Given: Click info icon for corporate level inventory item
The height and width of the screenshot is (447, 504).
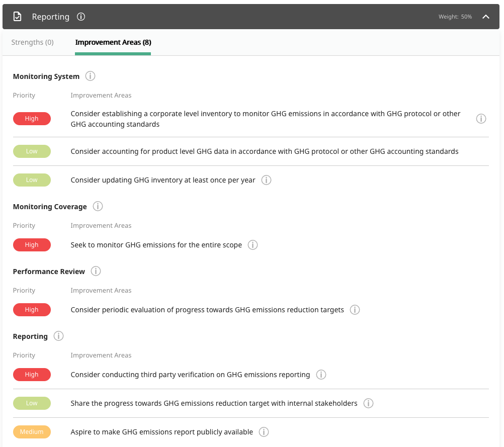Looking at the screenshot, I should [x=481, y=119].
